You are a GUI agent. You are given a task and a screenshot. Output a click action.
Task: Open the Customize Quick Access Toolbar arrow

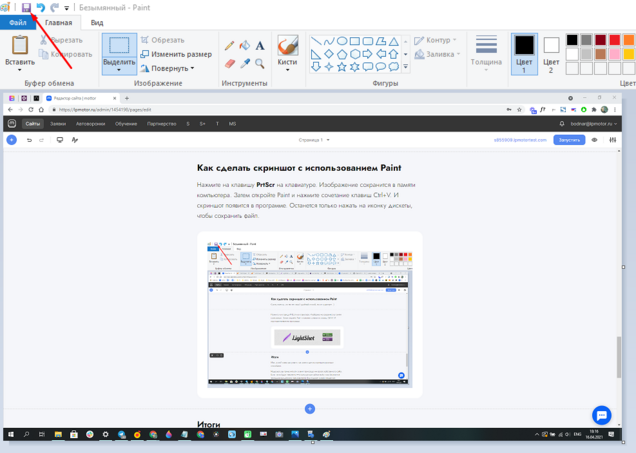(x=67, y=8)
